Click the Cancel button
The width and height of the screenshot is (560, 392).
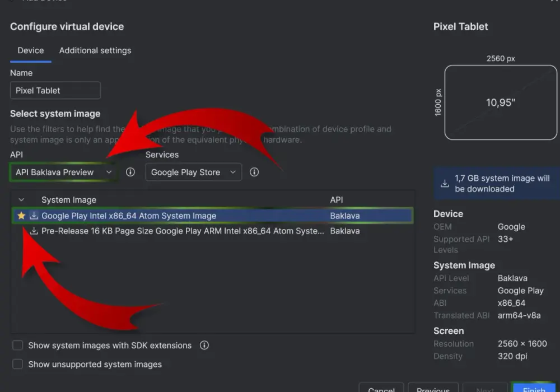pyautogui.click(x=381, y=389)
